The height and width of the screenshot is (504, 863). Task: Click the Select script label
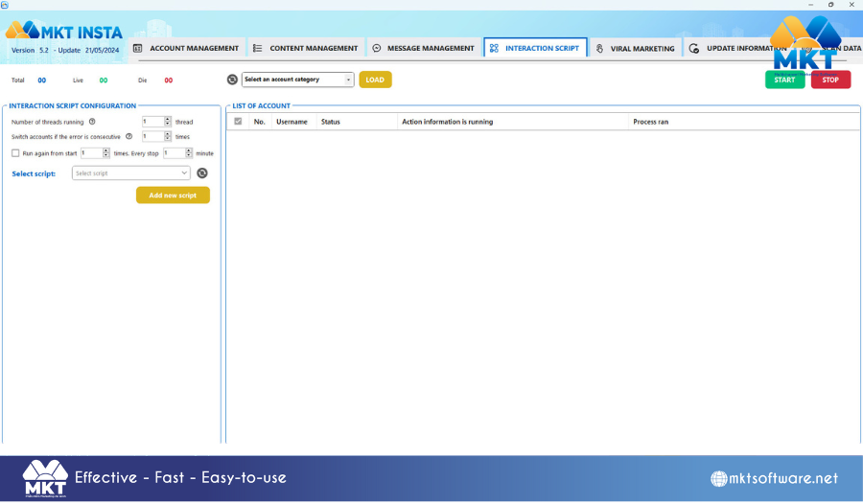click(34, 173)
